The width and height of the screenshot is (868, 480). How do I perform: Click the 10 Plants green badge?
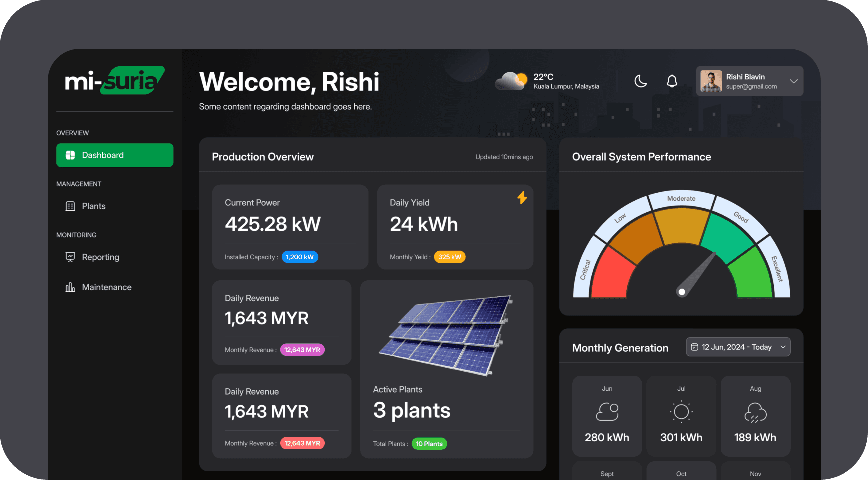[x=429, y=444]
